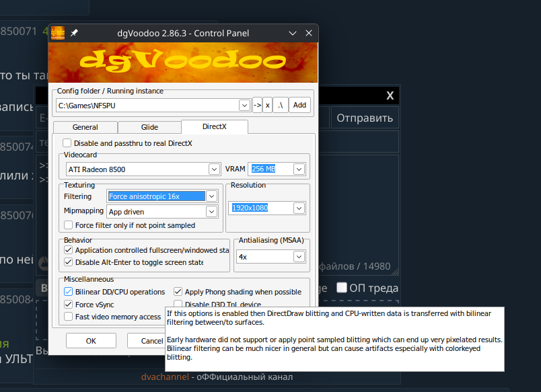541x392 pixels.
Task: Open the Videocard ATI Radeon 8500 dropdown
Action: click(214, 169)
